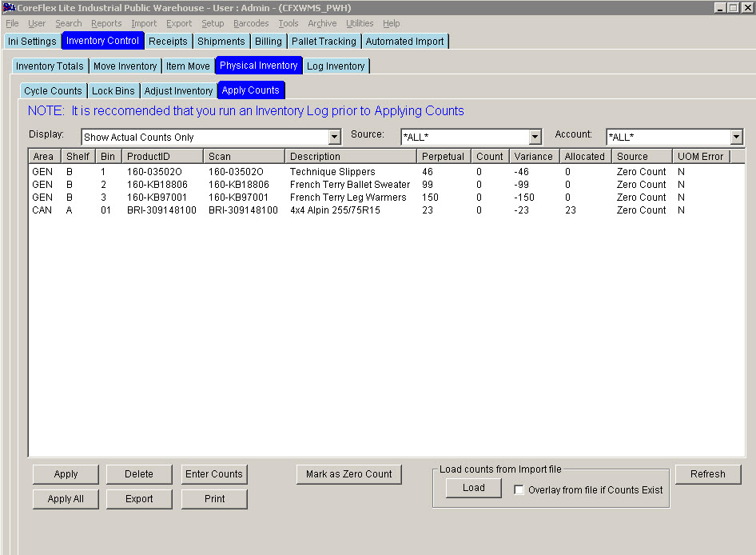The height and width of the screenshot is (555, 756).
Task: Sort by the UOM Error column header
Action: 701,157
